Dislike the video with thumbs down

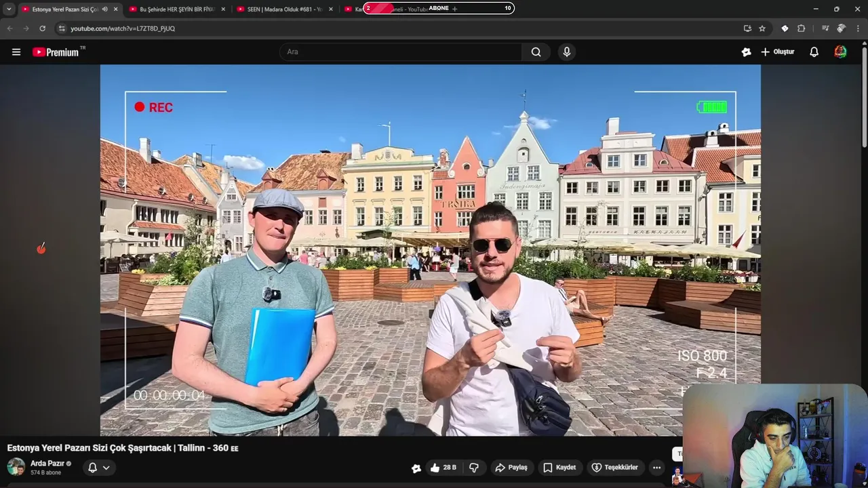point(474,468)
